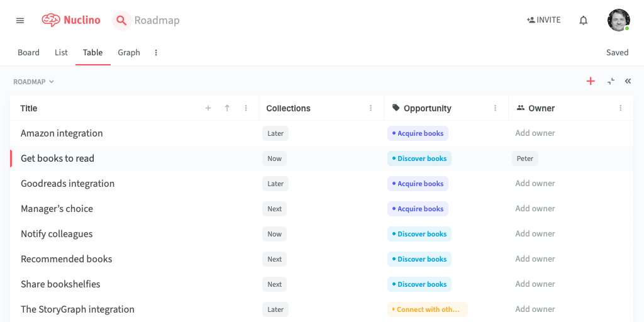Open Title column options menu
Viewport: 644px width, 322px height.
point(246,108)
